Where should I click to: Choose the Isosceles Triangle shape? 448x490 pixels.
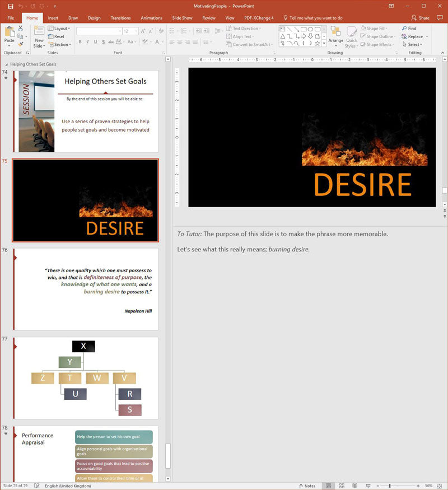[283, 36]
